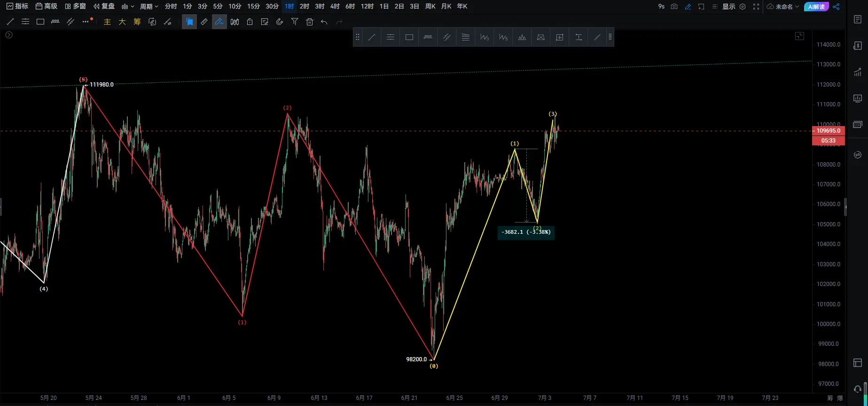
Task: Switch to the 30分 timeframe
Action: pyautogui.click(x=272, y=6)
